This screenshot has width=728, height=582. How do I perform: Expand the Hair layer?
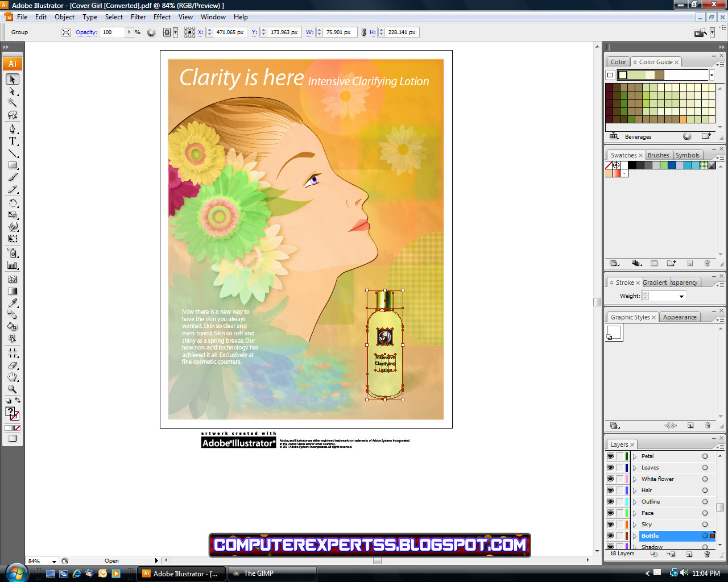(635, 490)
